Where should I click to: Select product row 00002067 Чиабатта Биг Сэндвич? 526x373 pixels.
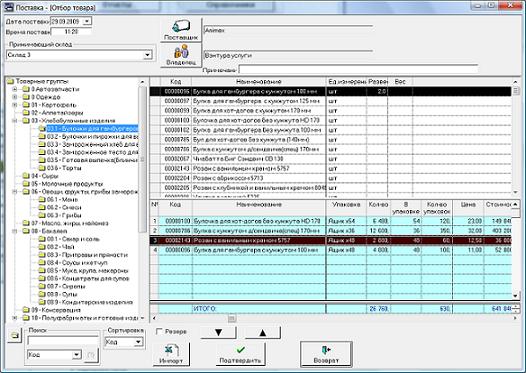click(x=330, y=159)
